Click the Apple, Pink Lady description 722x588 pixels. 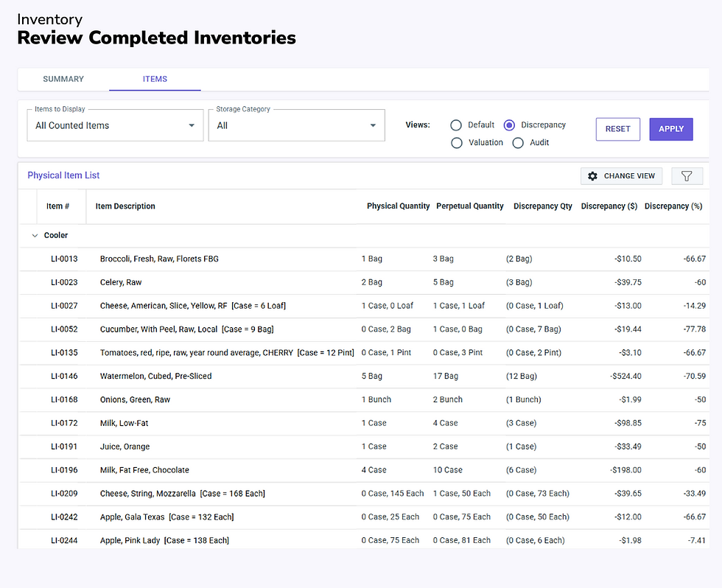tap(164, 541)
